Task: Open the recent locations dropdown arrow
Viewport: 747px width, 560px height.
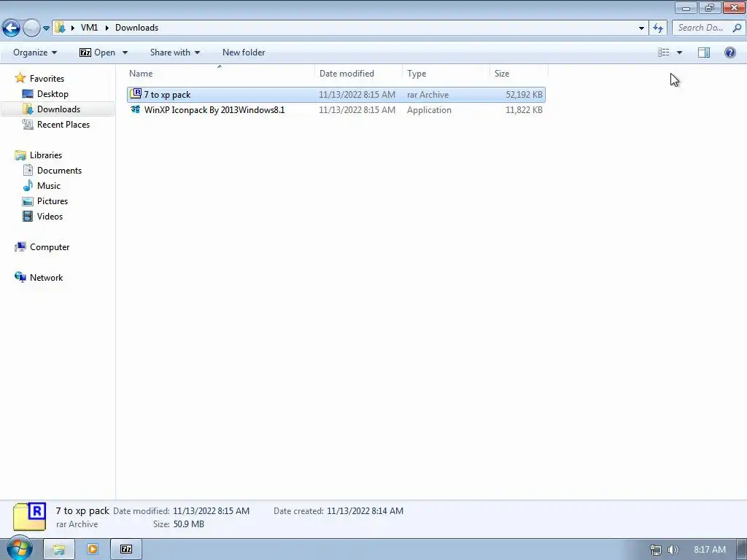Action: click(46, 28)
